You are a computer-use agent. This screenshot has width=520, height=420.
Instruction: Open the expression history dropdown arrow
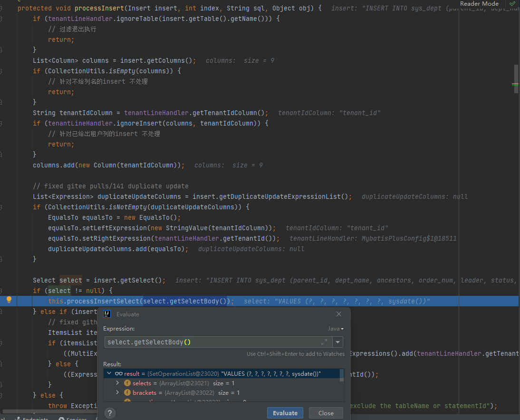point(337,342)
